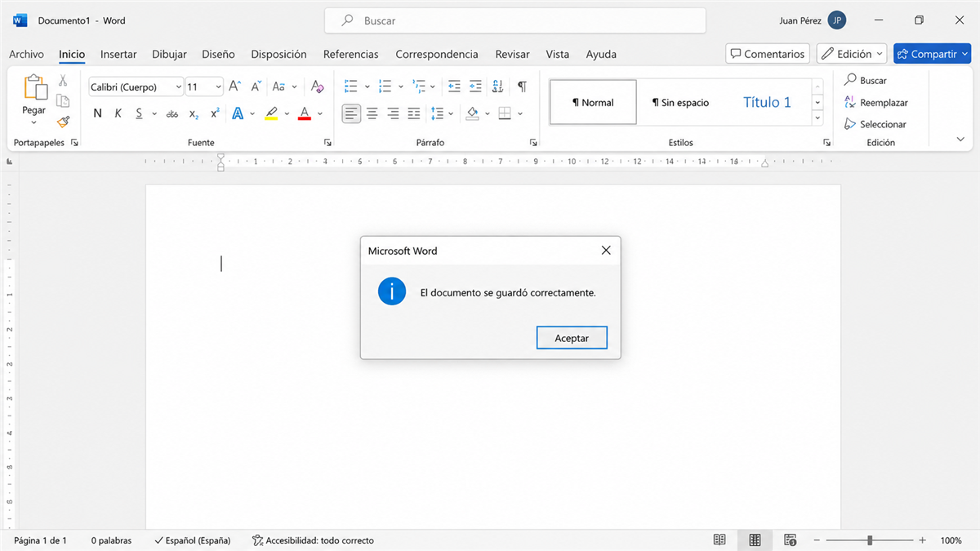The height and width of the screenshot is (551, 980).
Task: Apply subscript formatting
Action: coord(194,113)
